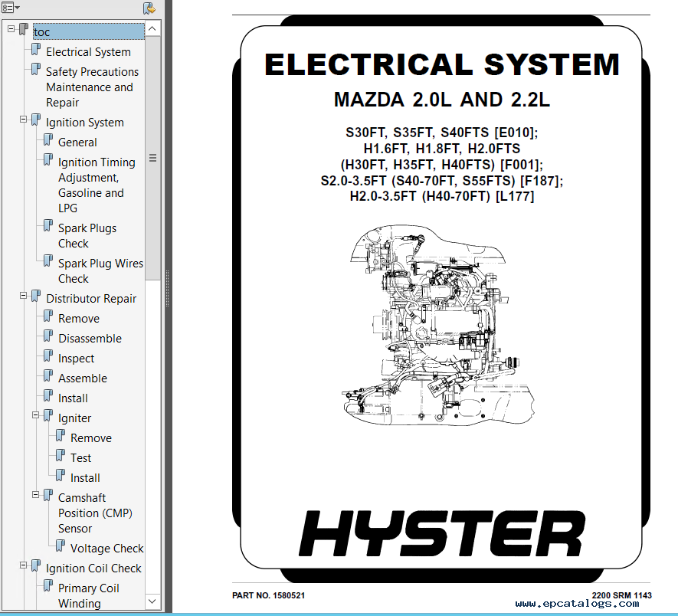The image size is (678, 616).
Task: Open the Install bookmark under Igniter
Action: click(x=85, y=478)
